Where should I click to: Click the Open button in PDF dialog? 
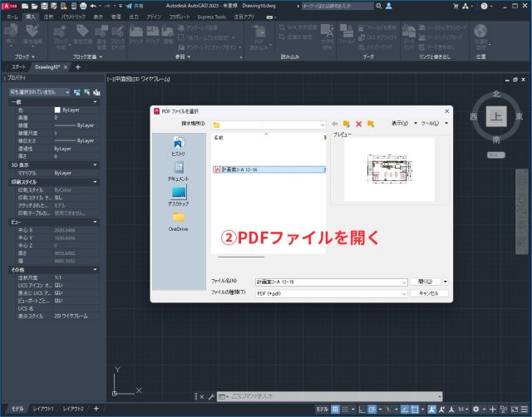424,282
